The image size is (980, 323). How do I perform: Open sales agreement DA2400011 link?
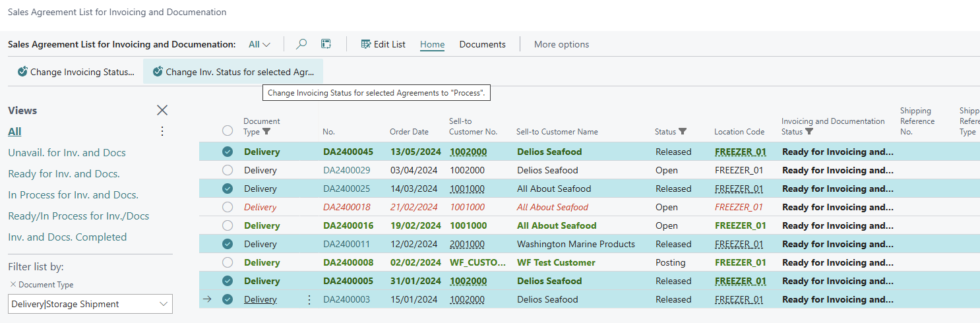(x=346, y=244)
